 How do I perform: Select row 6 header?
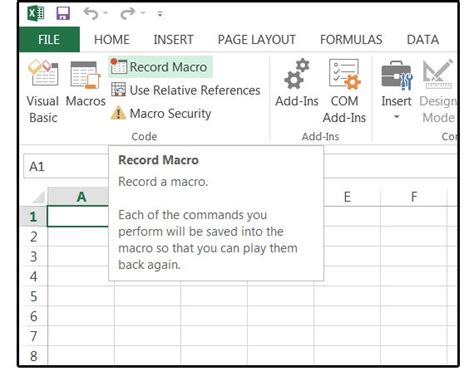33,316
